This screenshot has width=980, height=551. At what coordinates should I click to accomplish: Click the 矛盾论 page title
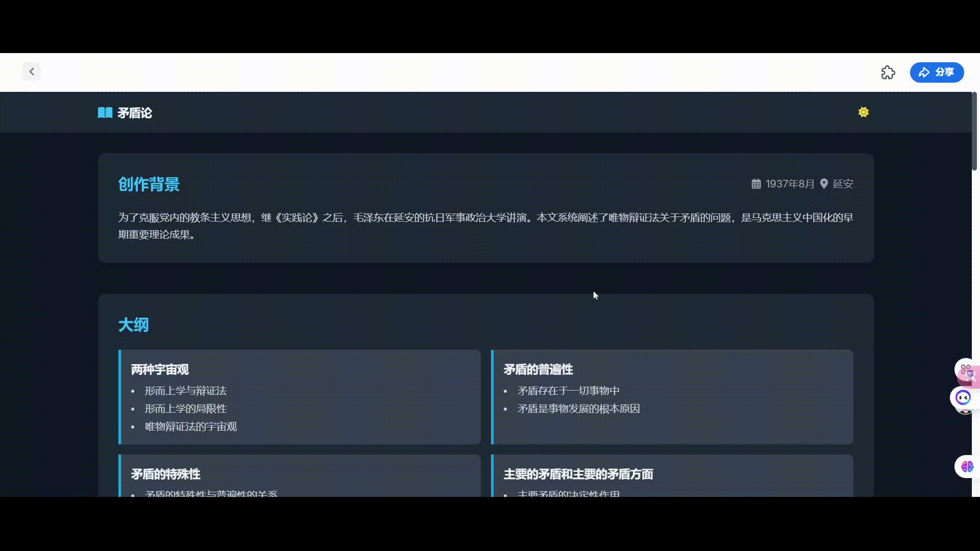point(135,113)
